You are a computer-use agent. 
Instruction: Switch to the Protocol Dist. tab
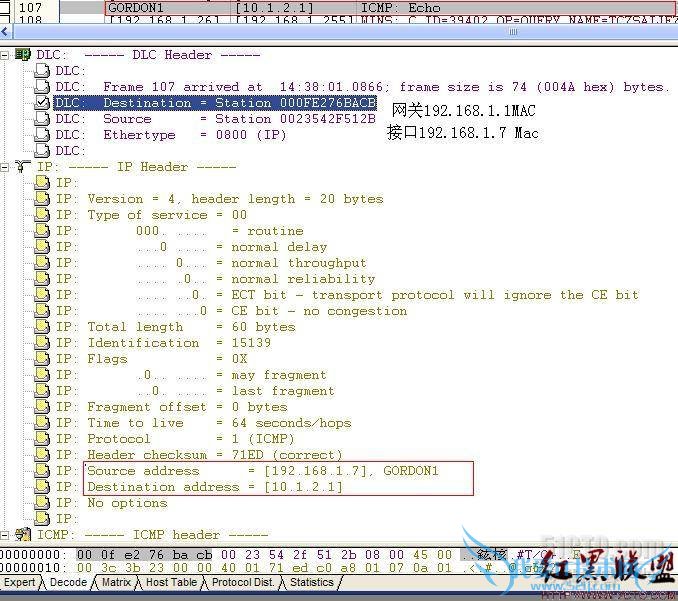pos(244,582)
